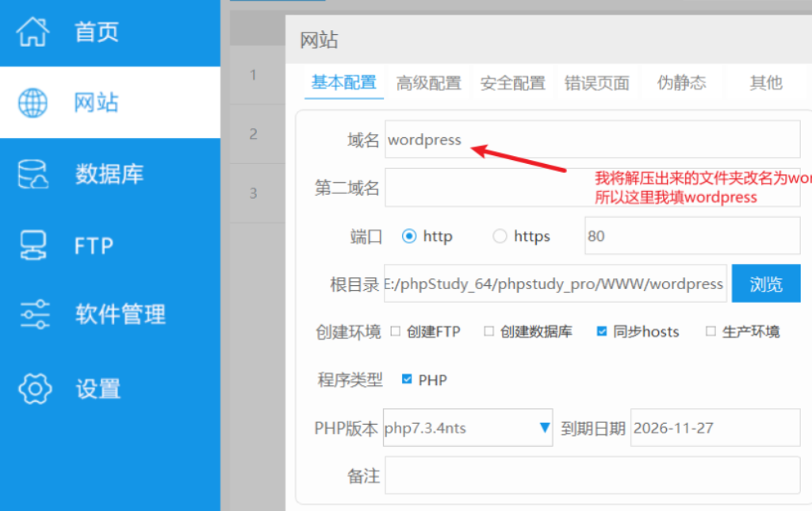Screen dimensions: 812x511
Task: Open Software Management sliders icon
Action: 34,315
